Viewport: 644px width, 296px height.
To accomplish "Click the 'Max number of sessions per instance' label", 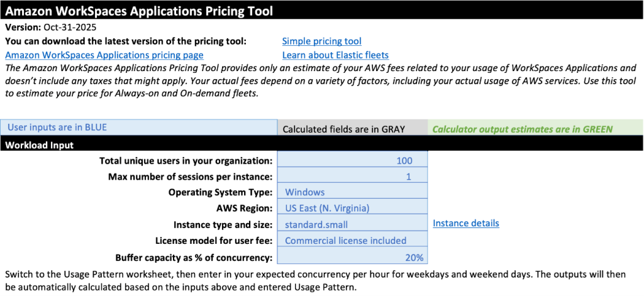I will tap(190, 177).
